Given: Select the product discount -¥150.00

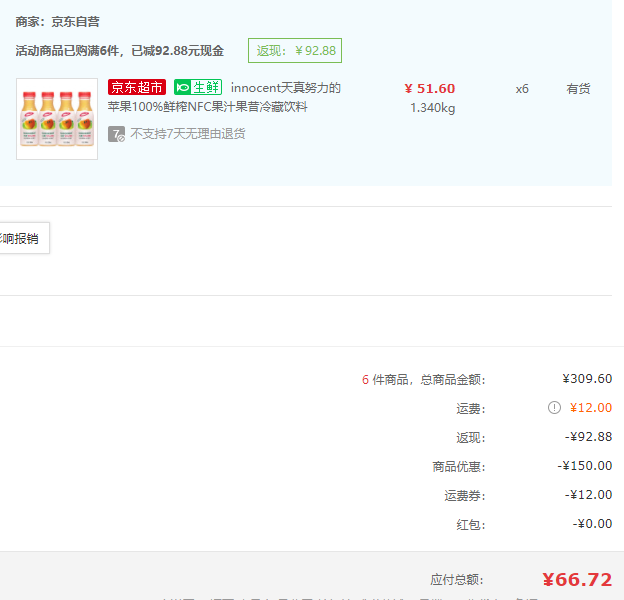Looking at the screenshot, I should tap(585, 466).
